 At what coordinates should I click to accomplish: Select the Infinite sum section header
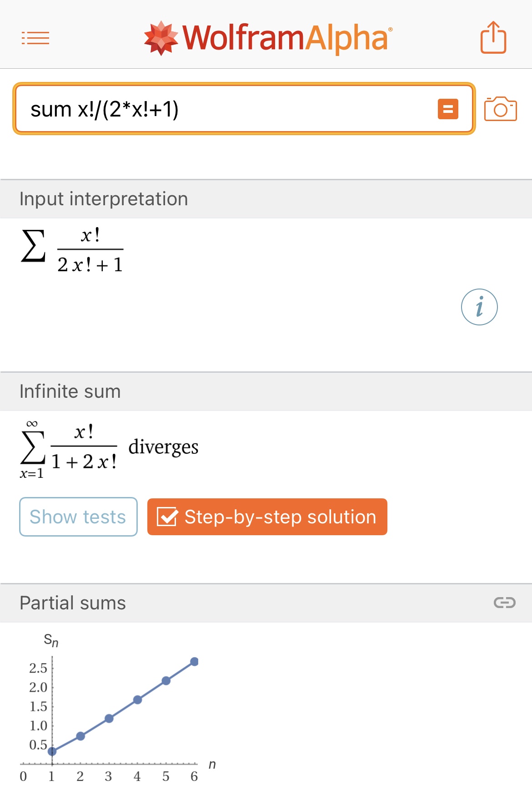coord(70,392)
